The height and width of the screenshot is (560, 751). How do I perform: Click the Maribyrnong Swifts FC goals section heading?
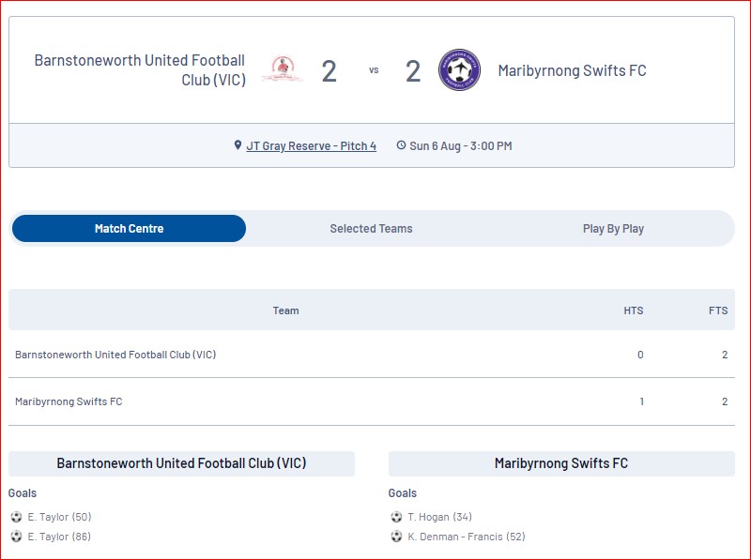(x=561, y=463)
